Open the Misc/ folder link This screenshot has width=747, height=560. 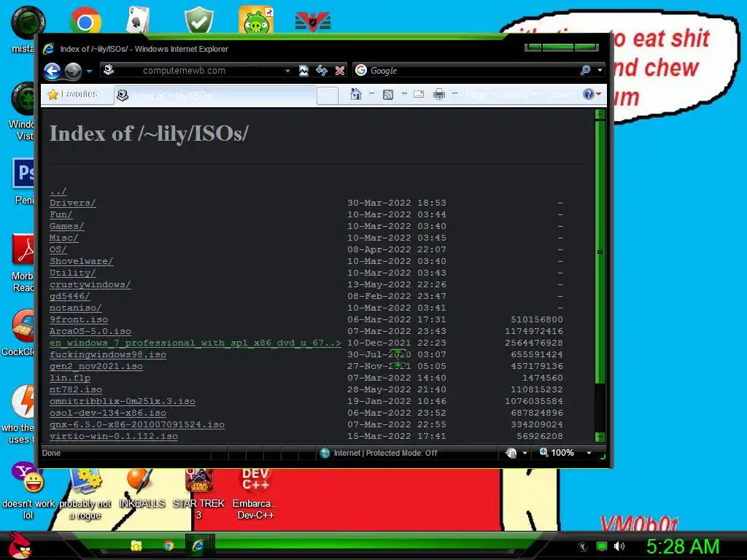pyautogui.click(x=64, y=238)
